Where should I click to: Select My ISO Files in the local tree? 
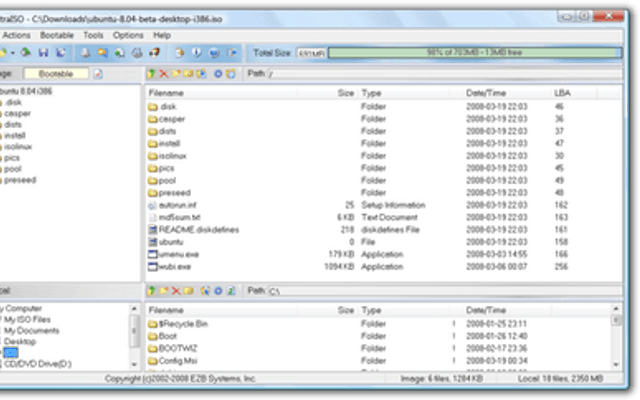click(x=27, y=320)
